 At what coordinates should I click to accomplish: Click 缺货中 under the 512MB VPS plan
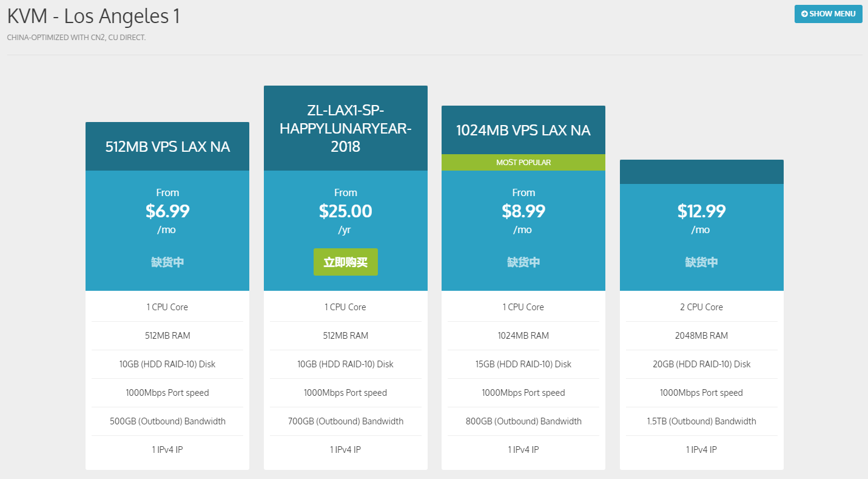[167, 262]
